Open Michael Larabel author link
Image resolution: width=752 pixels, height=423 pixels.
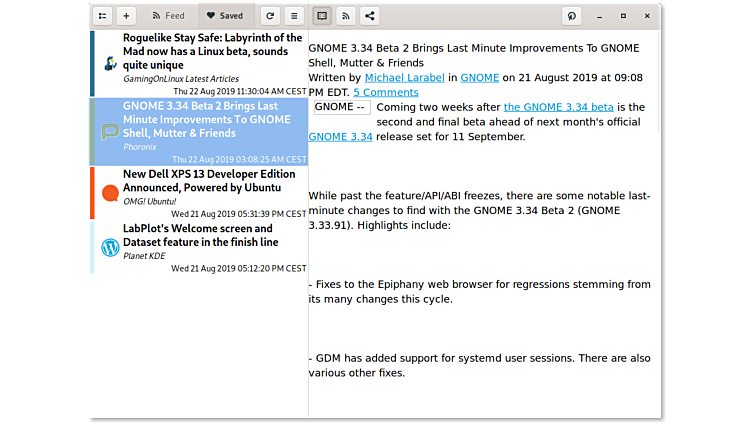[x=404, y=78]
